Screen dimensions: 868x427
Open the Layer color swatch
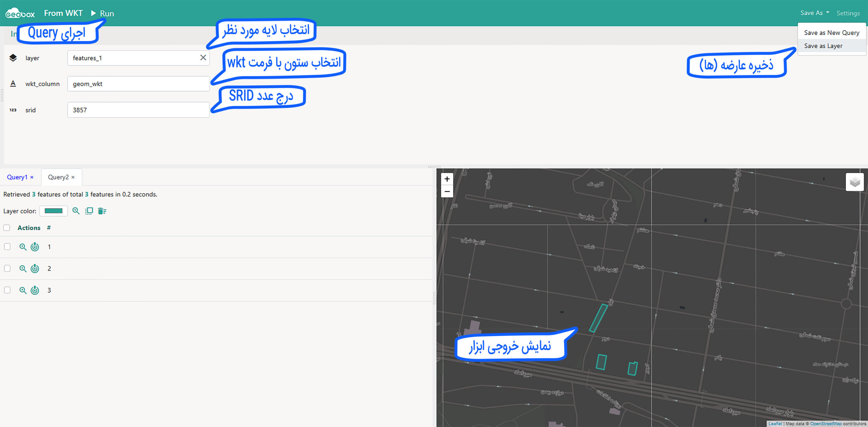[x=54, y=211]
